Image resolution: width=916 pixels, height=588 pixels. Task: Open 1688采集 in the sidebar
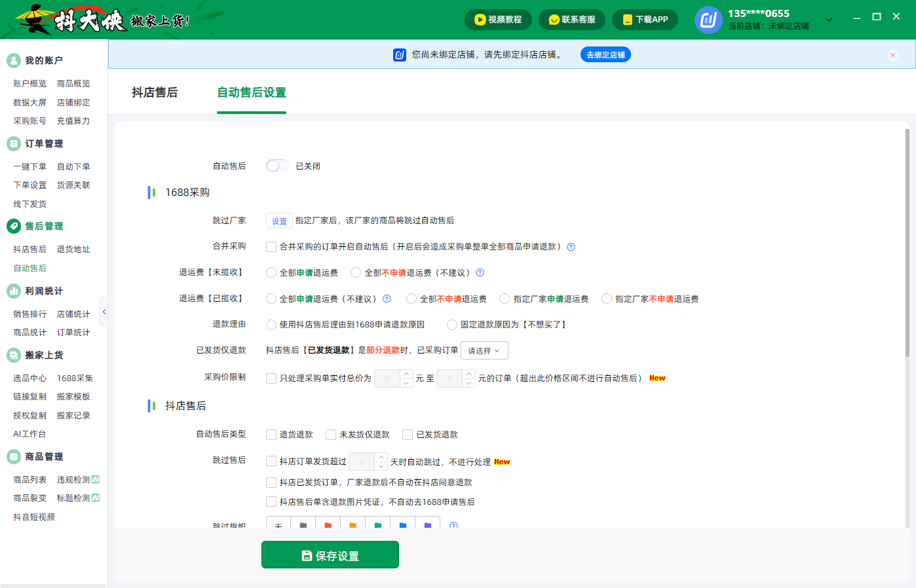[75, 378]
